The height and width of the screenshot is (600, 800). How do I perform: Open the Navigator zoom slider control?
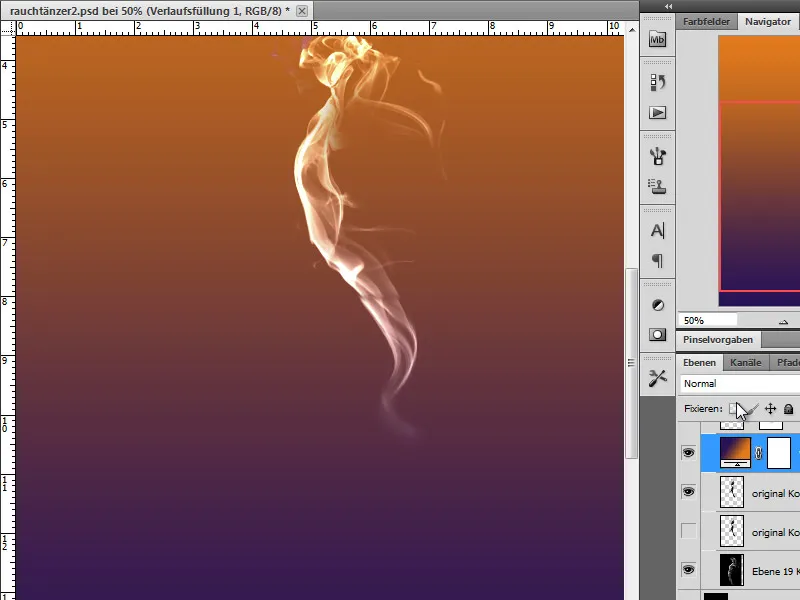[783, 322]
